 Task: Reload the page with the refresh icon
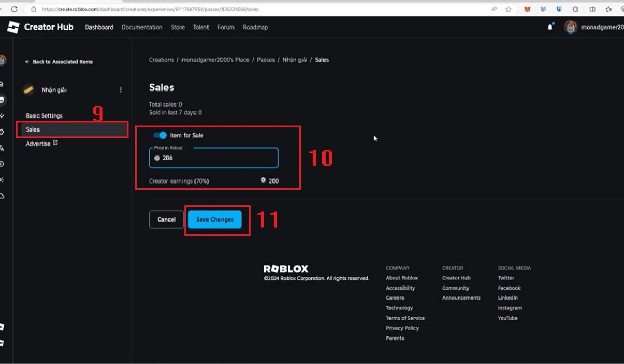(14, 9)
